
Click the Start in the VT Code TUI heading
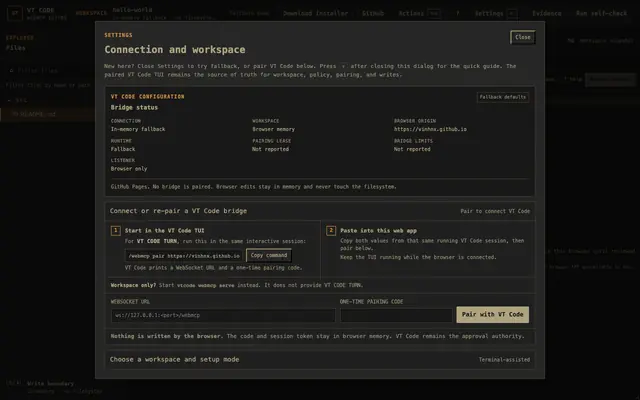pos(164,231)
